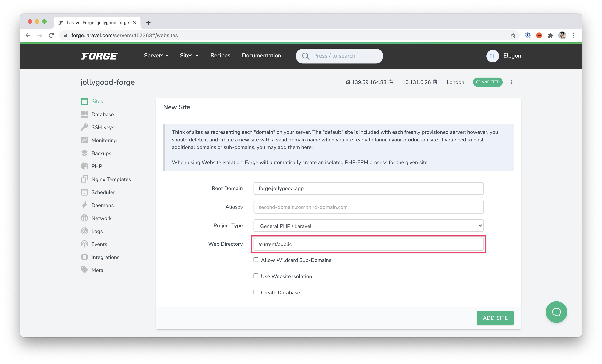Open Scheduler section link
This screenshot has width=602, height=364.
pos(103,192)
